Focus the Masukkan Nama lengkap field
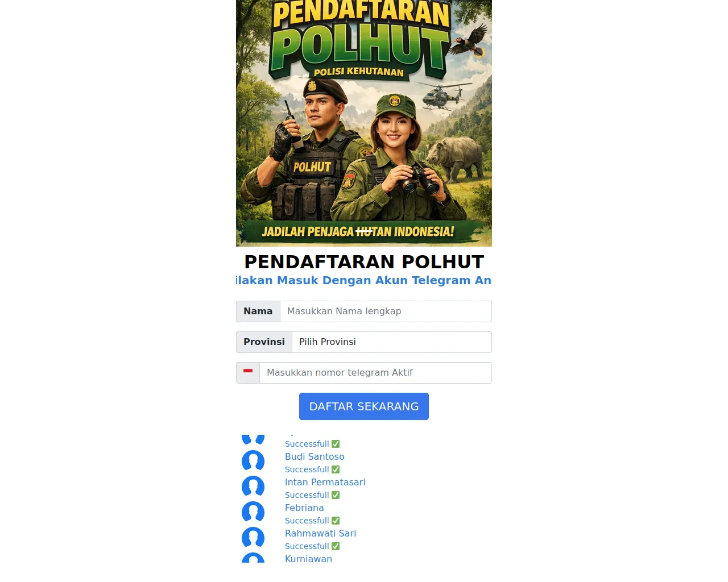Image resolution: width=728 pixels, height=582 pixels. pyautogui.click(x=386, y=311)
